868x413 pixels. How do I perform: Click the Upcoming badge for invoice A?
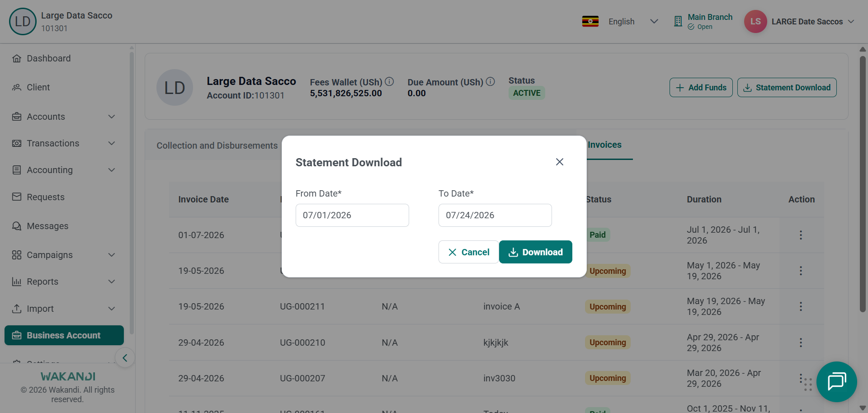pyautogui.click(x=608, y=306)
